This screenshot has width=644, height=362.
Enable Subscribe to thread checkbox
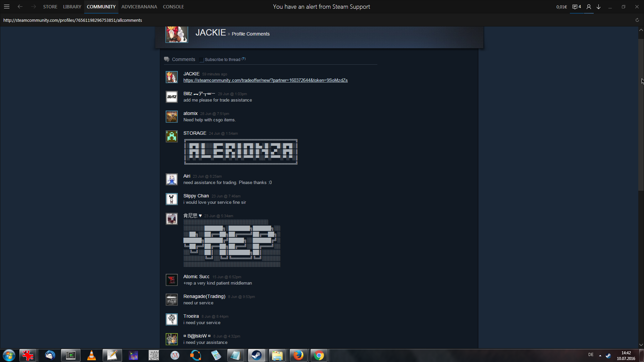[x=202, y=60]
